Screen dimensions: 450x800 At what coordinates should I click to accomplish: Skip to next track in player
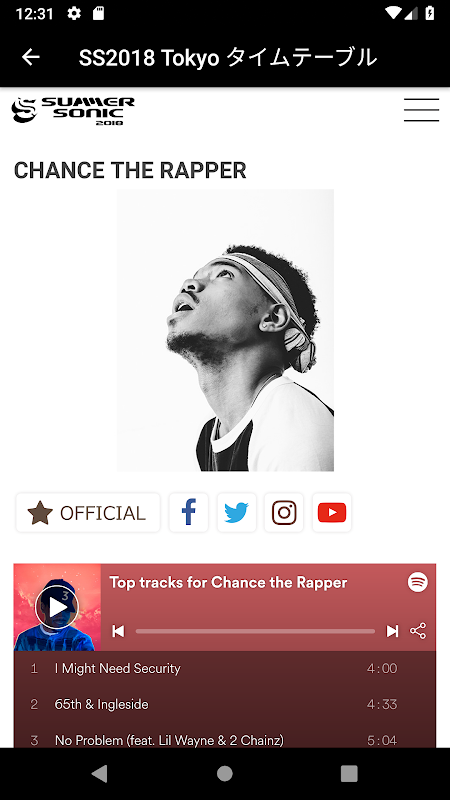tap(392, 631)
